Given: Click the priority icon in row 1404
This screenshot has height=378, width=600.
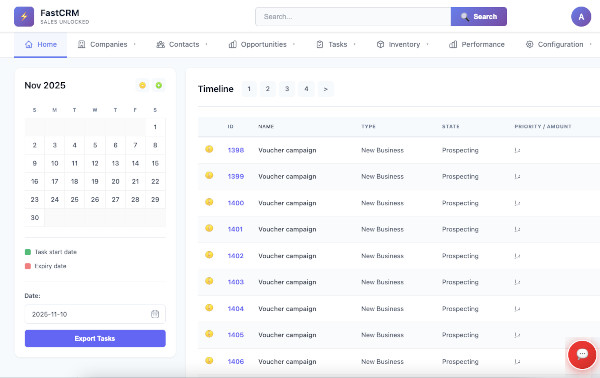Looking at the screenshot, I should [x=517, y=309].
